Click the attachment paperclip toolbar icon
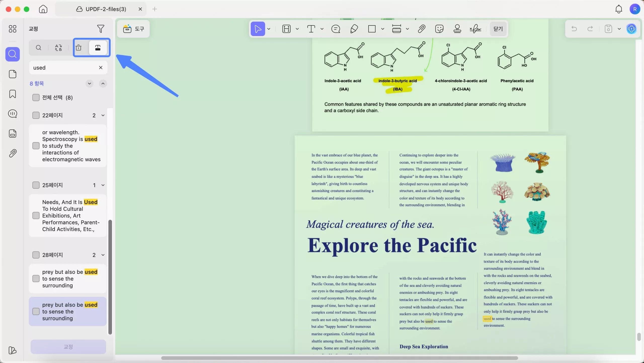Viewport: 644px width, 363px height. (422, 29)
